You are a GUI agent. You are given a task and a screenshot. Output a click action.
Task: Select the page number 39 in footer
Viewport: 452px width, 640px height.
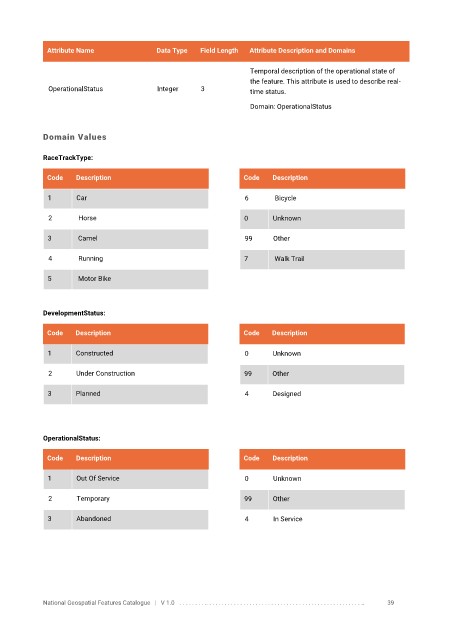tap(391, 602)
